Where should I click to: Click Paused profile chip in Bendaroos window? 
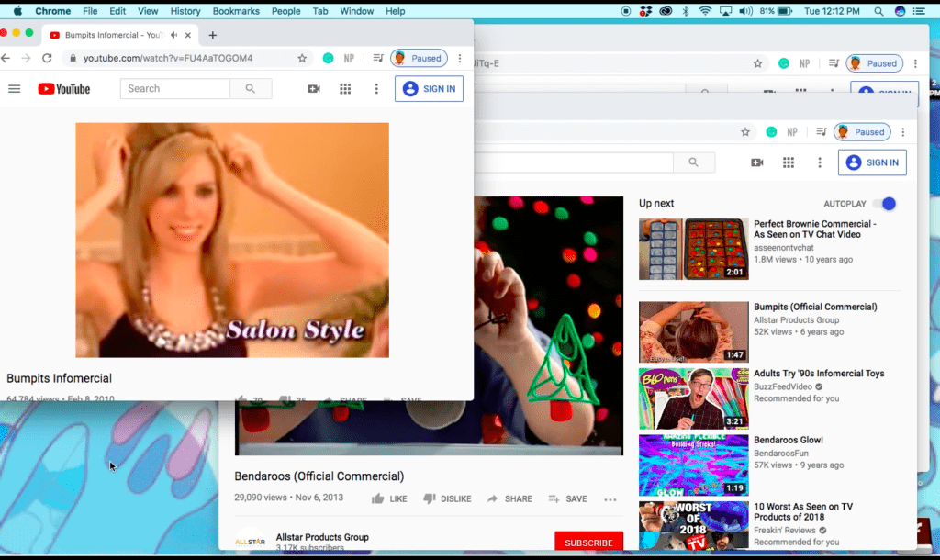click(x=862, y=132)
